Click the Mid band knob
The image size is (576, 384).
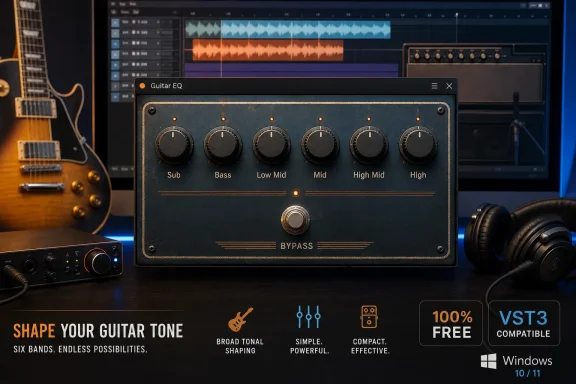pyautogui.click(x=320, y=145)
